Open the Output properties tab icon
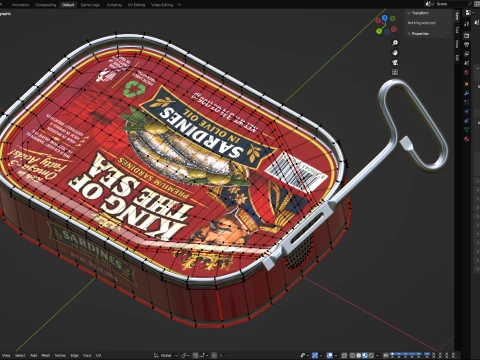480x360 pixels. click(x=467, y=44)
